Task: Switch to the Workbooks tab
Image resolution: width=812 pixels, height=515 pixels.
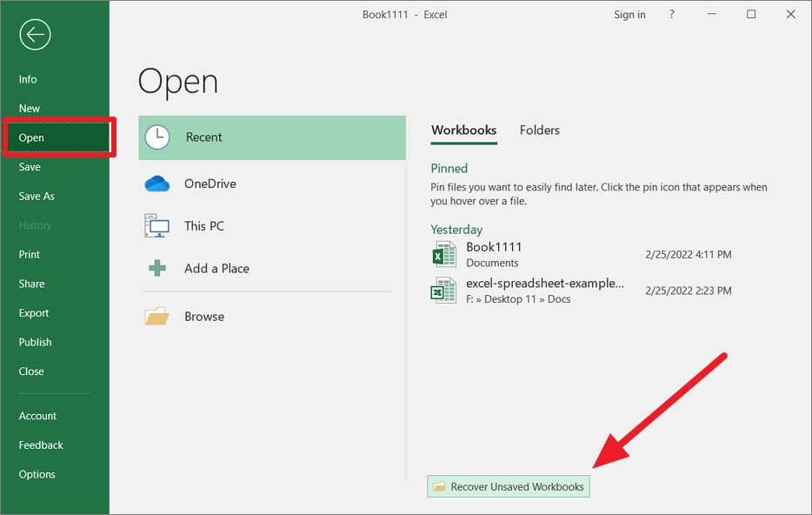Action: click(464, 130)
